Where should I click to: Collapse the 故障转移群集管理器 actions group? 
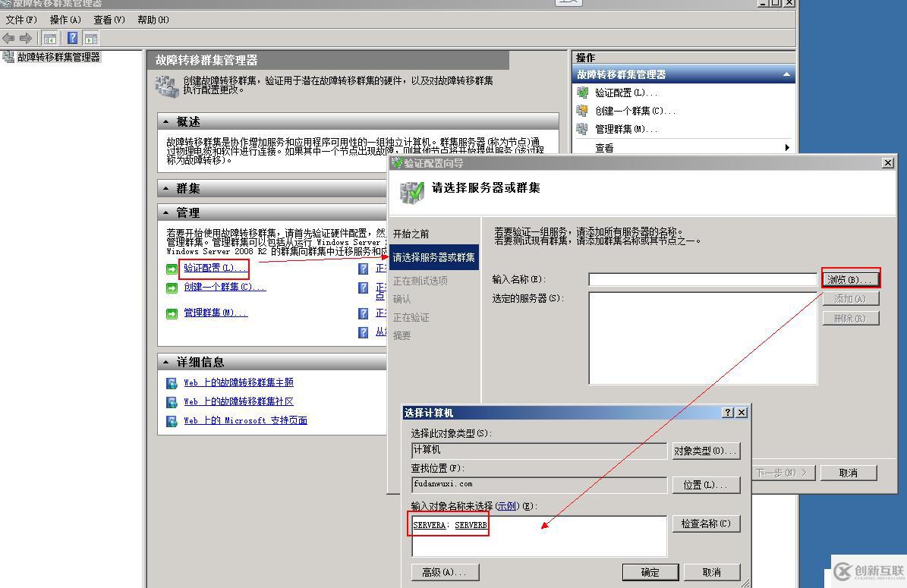click(x=786, y=74)
